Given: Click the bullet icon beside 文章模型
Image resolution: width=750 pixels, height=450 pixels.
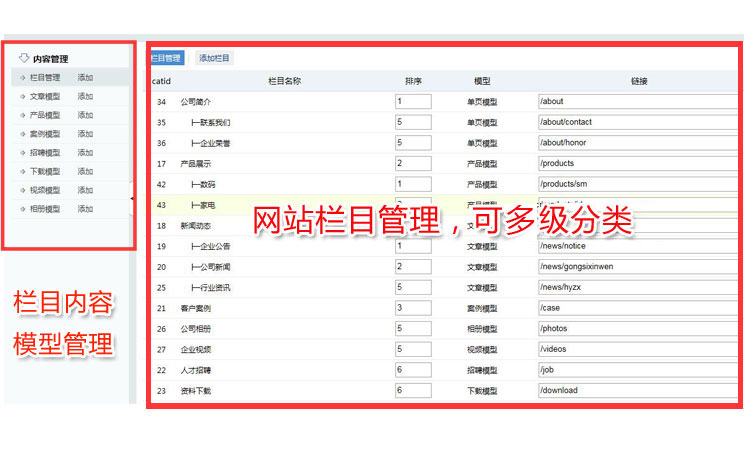Looking at the screenshot, I should (22, 96).
